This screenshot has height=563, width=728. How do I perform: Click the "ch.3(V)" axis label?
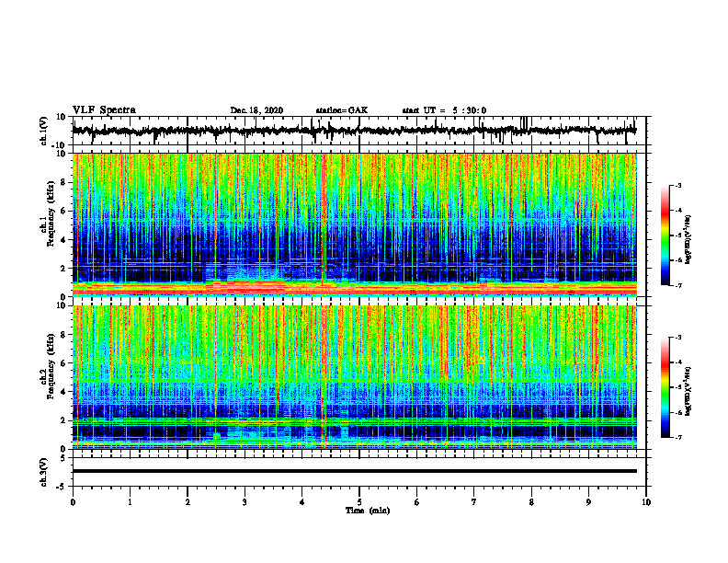tap(44, 472)
